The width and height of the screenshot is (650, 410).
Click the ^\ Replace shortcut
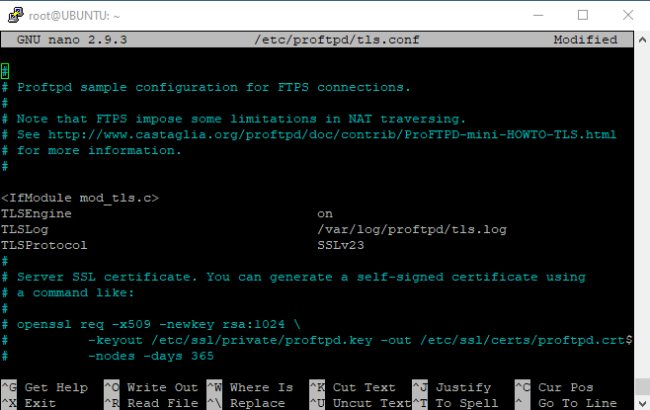246,403
